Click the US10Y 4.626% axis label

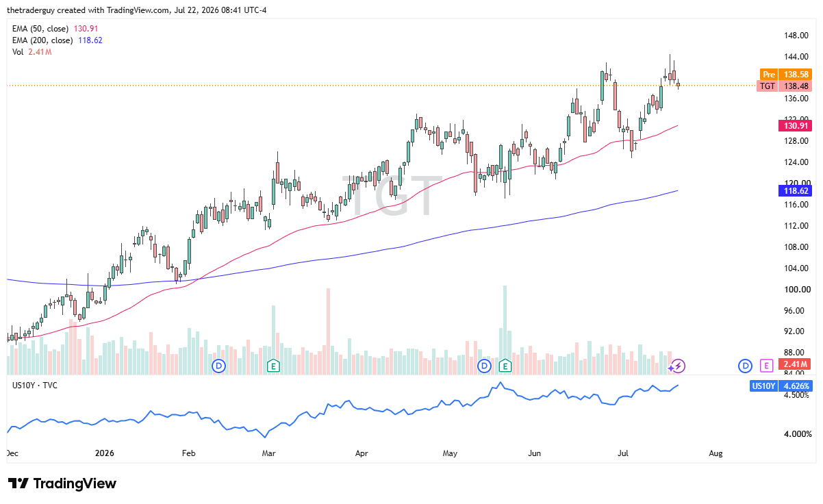(781, 386)
